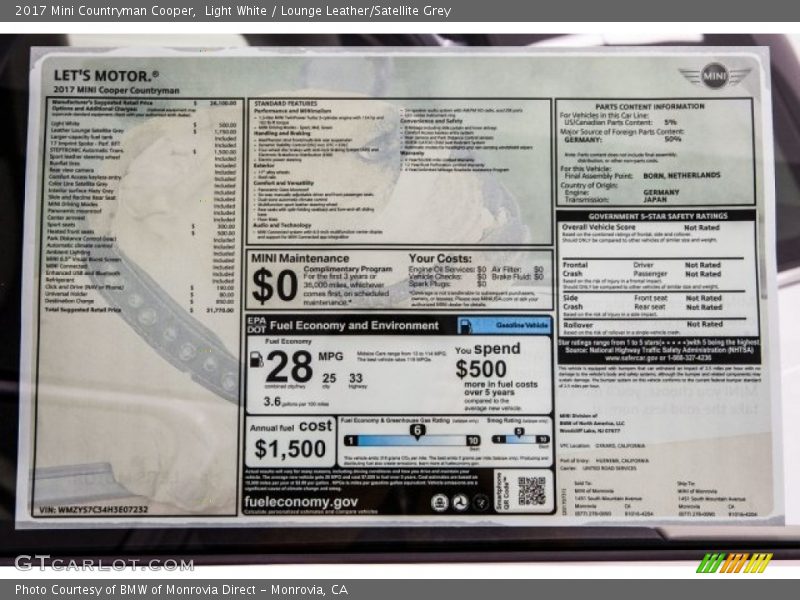Click the 25 city MPG value
This screenshot has width=800, height=600.
tap(329, 378)
